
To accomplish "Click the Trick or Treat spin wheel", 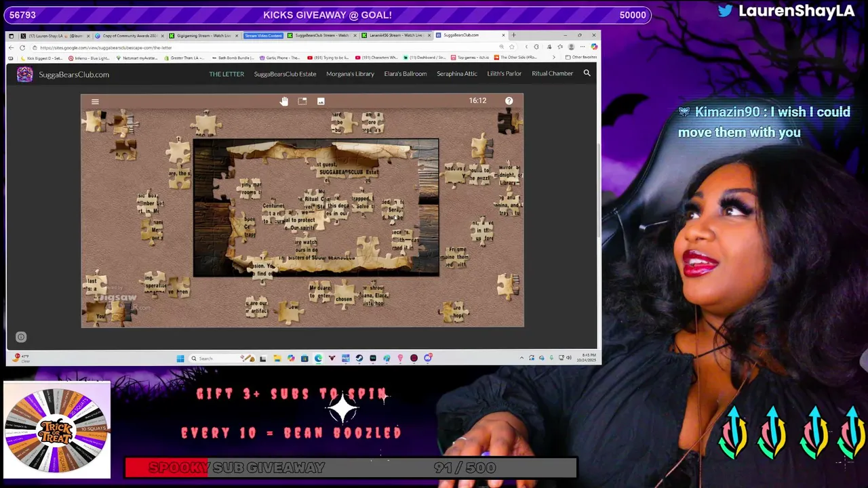I will click(57, 430).
